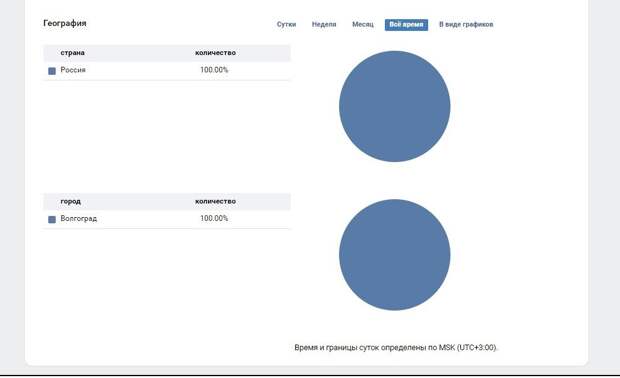The height and width of the screenshot is (378, 620).
Task: Open the Месяц period tab
Action: click(x=363, y=25)
